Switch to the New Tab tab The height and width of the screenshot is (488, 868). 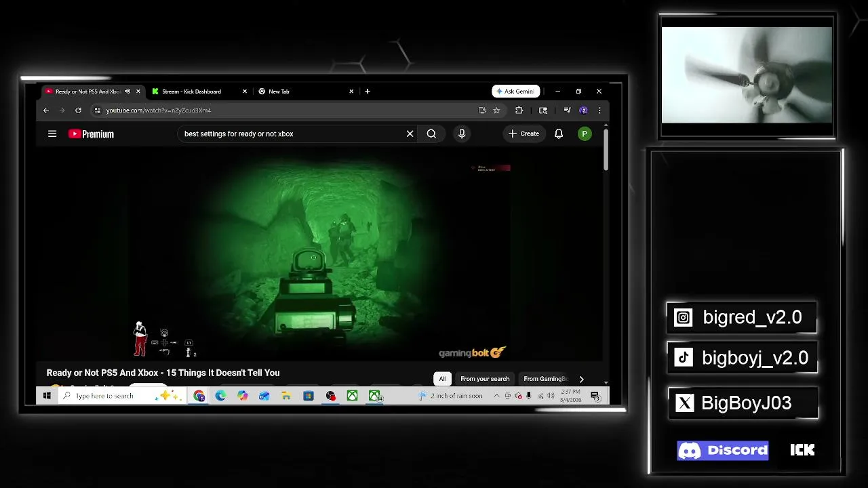click(x=307, y=91)
